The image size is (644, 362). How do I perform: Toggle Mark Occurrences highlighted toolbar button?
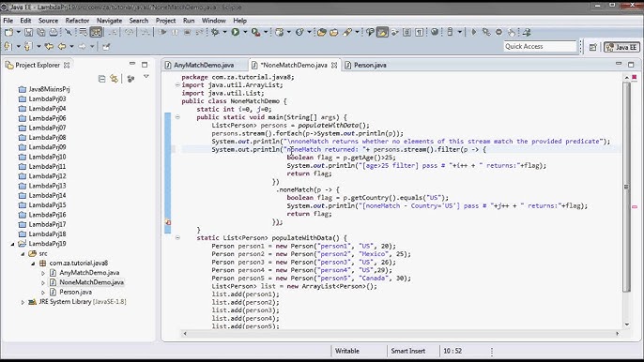tap(382, 32)
